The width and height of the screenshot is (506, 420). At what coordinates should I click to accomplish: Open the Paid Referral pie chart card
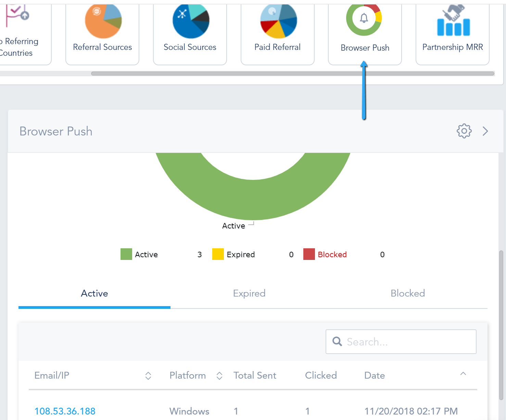(x=278, y=34)
